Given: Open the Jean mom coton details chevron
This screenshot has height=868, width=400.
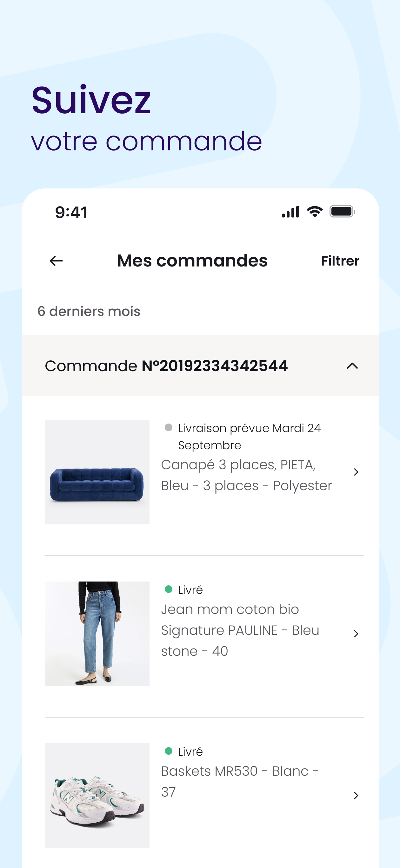Looking at the screenshot, I should [x=356, y=634].
